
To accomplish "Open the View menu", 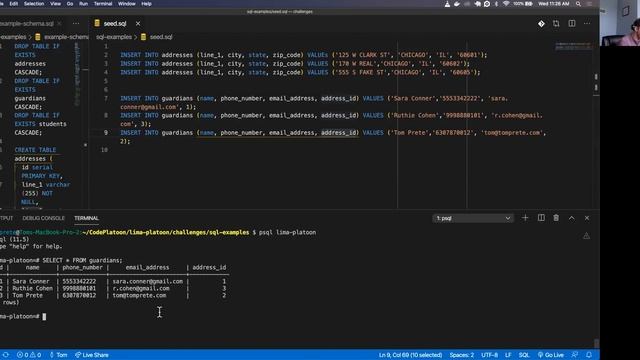I will [56, 4].
